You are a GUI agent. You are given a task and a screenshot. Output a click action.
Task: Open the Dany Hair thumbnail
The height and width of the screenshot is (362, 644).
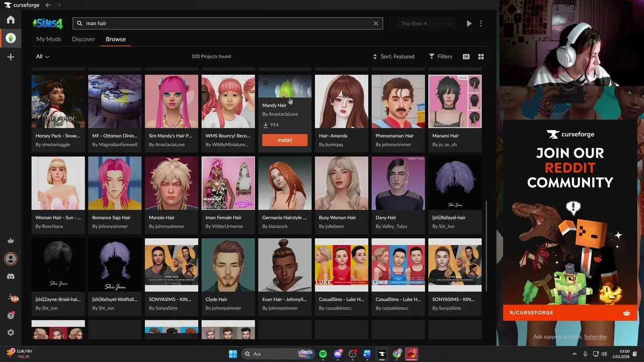tap(398, 183)
